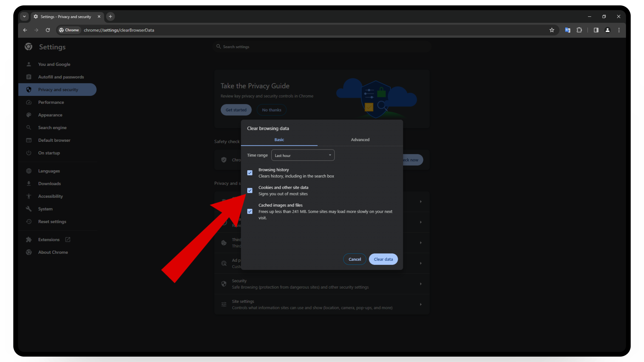Image resolution: width=644 pixels, height=362 pixels.
Task: Click the Google Translate extension icon
Action: [x=568, y=30]
